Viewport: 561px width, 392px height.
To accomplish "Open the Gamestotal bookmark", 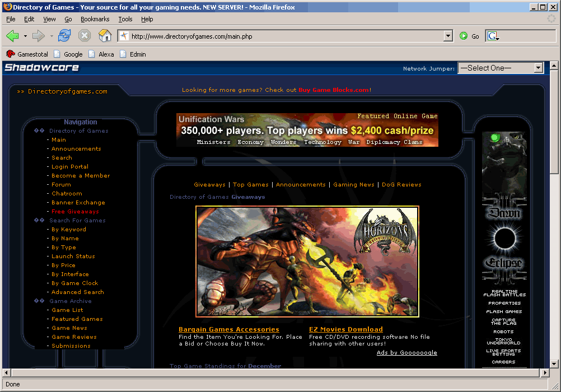I will [29, 54].
